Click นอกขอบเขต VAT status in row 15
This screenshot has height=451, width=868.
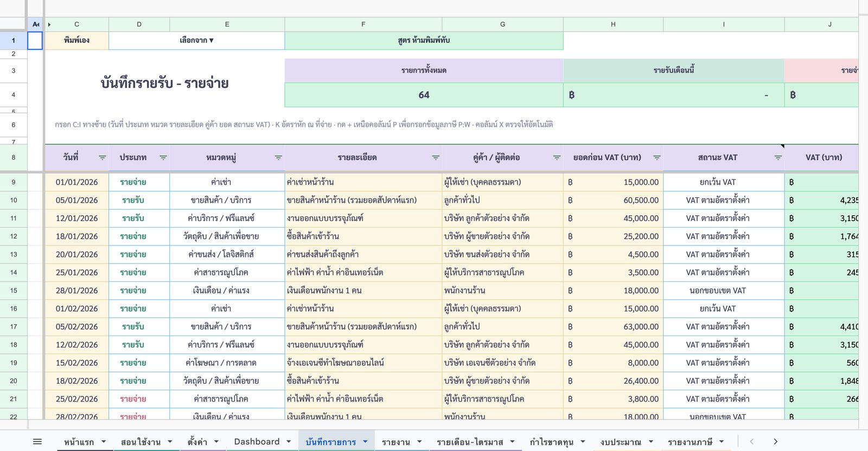(724, 291)
